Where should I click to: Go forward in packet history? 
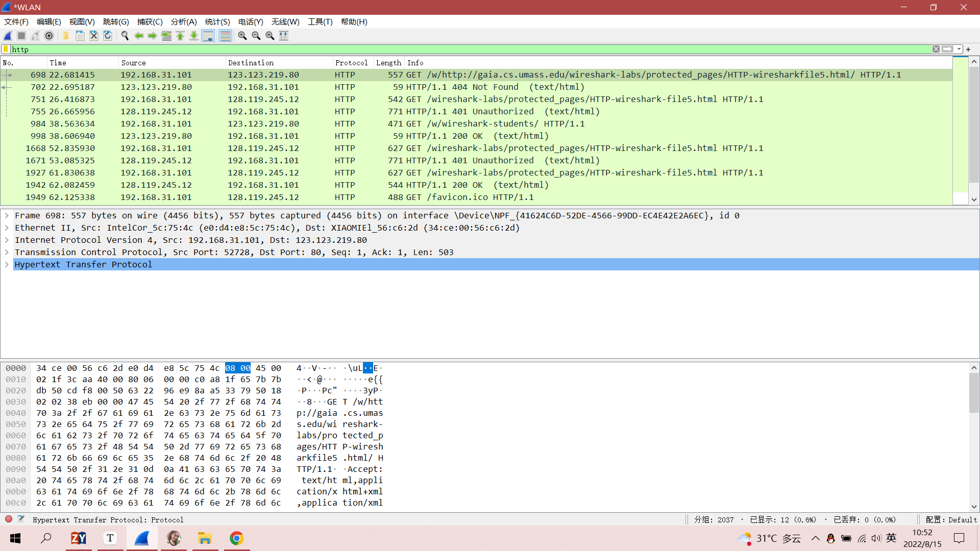153,36
